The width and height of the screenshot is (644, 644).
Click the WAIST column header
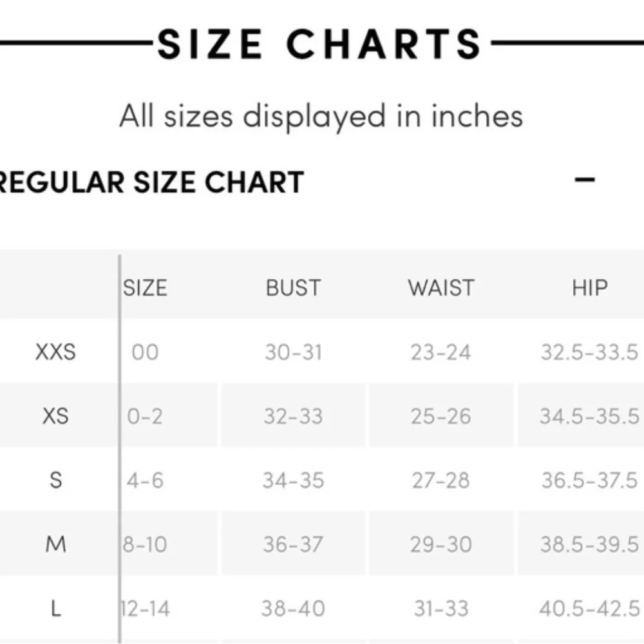(x=441, y=288)
